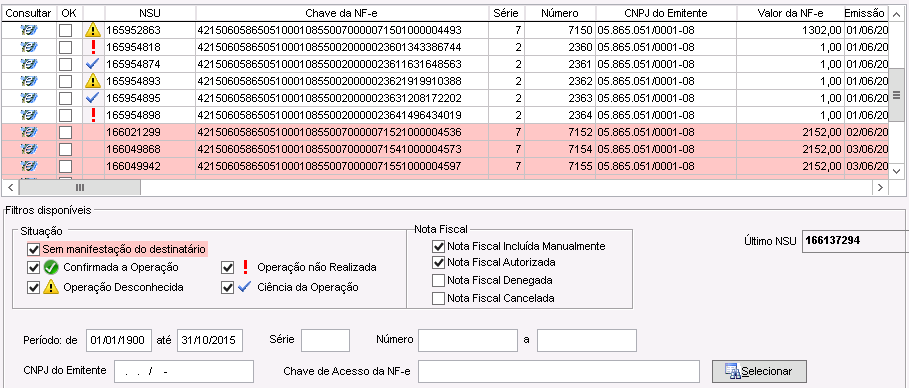This screenshot has width=909, height=388.
Task: Click Último NSU field 166137294
Action: pos(855,241)
